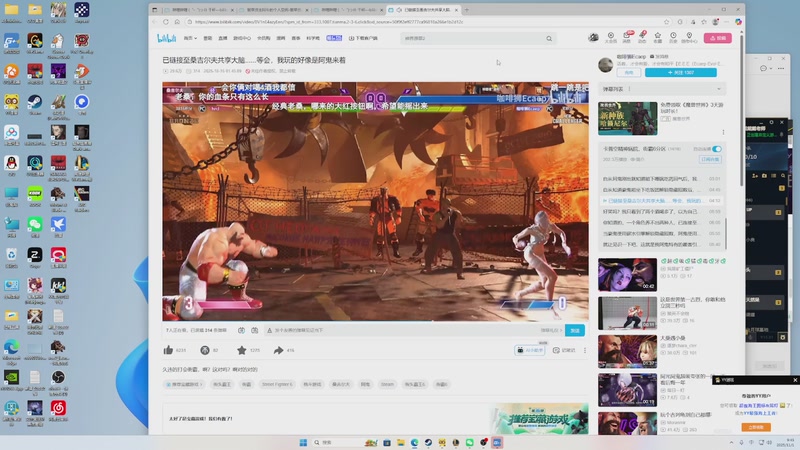The width and height of the screenshot is (800, 450).
Task: Open the 大会员 icon in the header
Action: [x=611, y=37]
